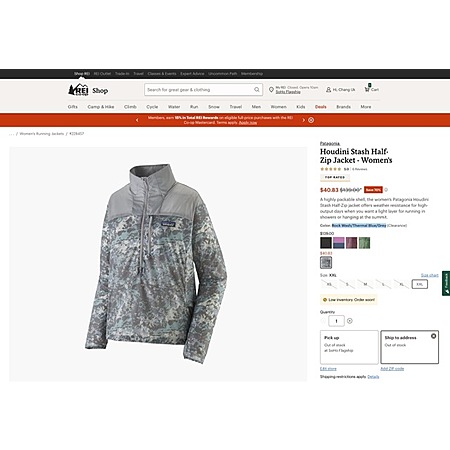
Task: Open the Deals menu item
Action: 321,107
